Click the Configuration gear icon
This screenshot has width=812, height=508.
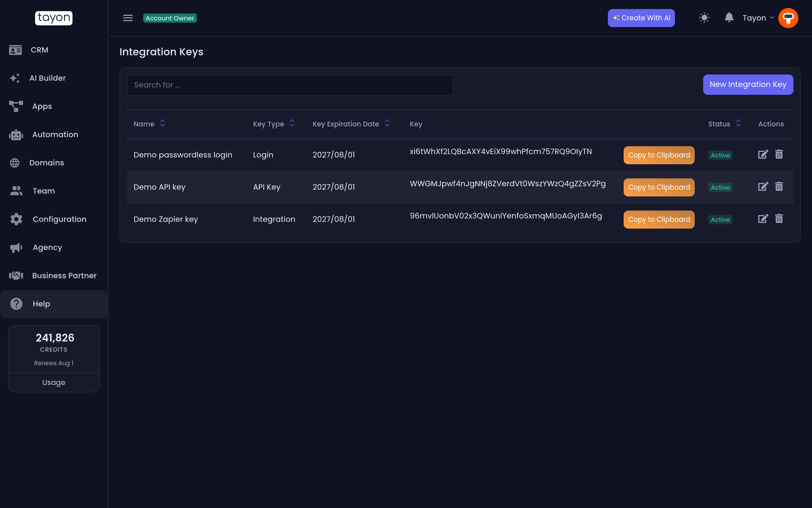16,219
